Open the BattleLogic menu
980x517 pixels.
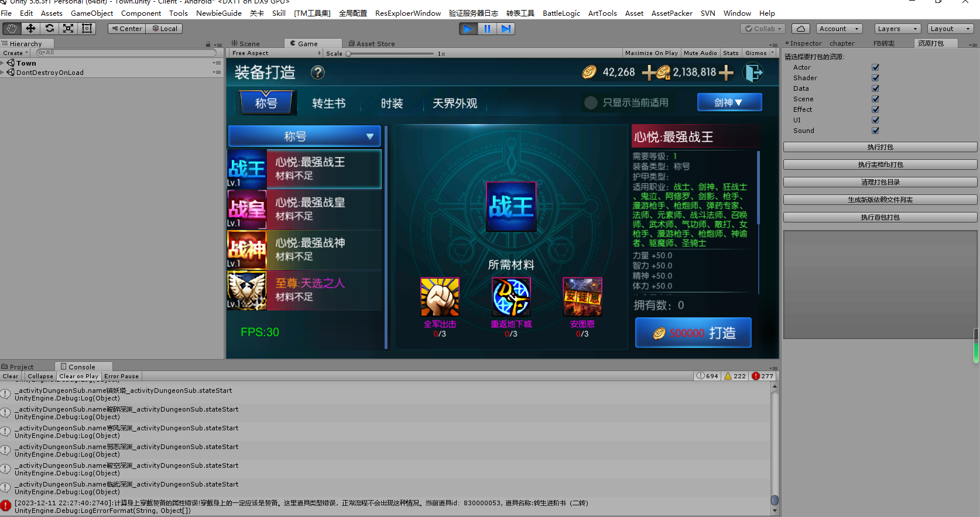[x=561, y=13]
